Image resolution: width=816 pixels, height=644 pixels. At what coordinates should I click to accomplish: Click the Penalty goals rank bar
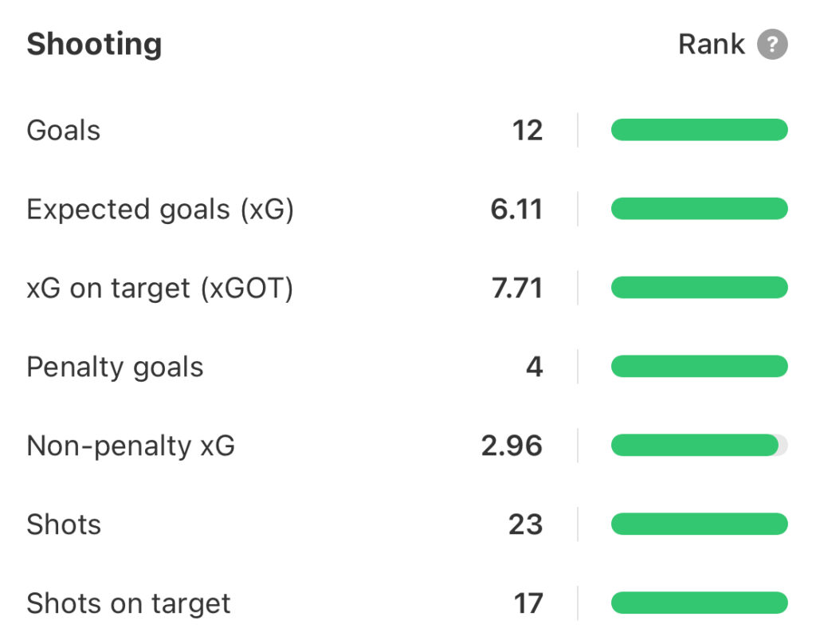click(x=699, y=367)
